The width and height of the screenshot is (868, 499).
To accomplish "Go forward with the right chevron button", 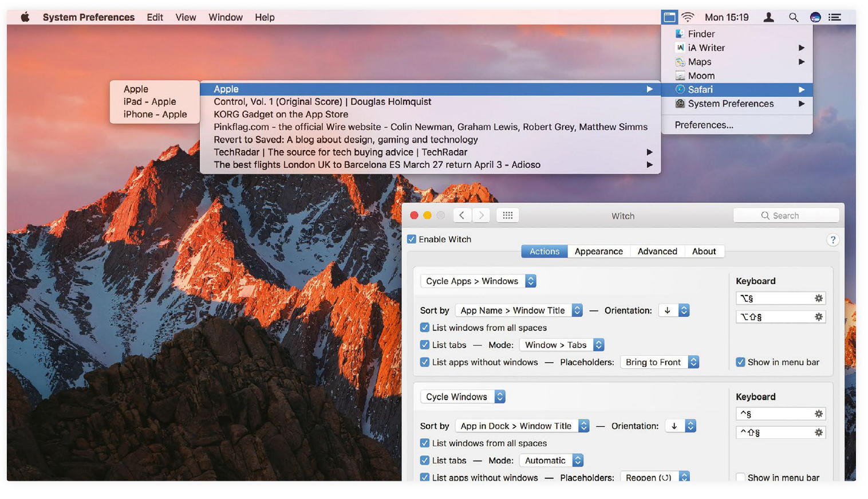I will tap(482, 215).
